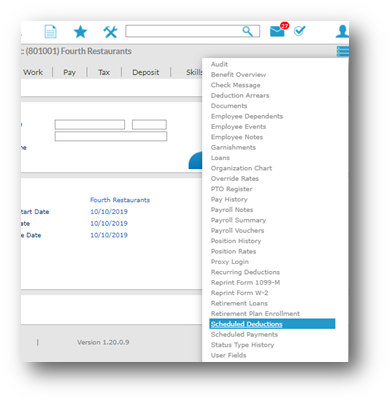Open PTO Register entry
This screenshot has height=404, width=391.
click(x=231, y=189)
